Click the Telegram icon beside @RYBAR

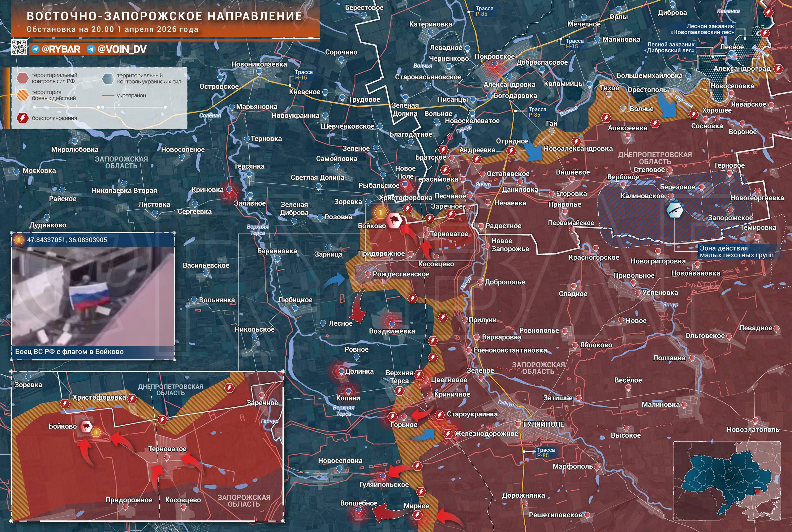35,49
